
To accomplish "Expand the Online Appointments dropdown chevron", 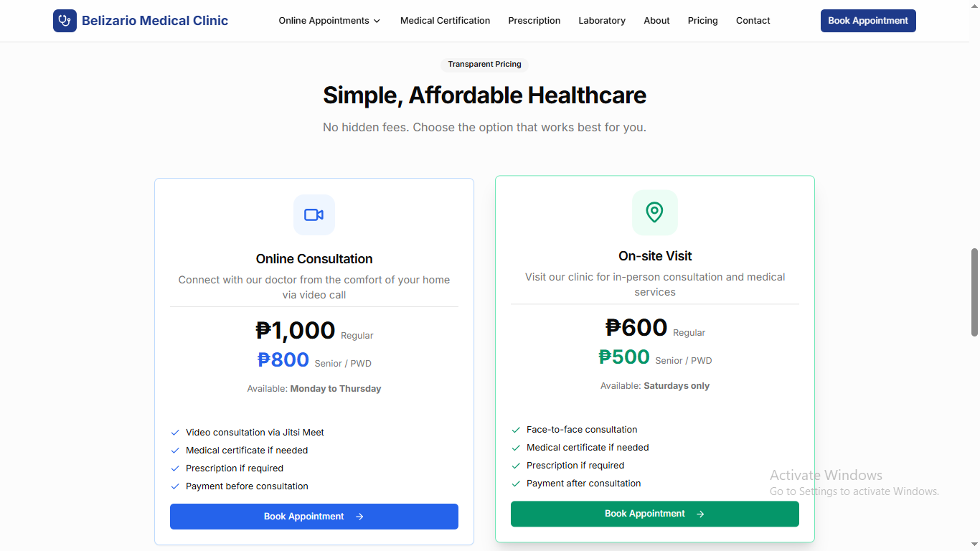I will tap(377, 21).
